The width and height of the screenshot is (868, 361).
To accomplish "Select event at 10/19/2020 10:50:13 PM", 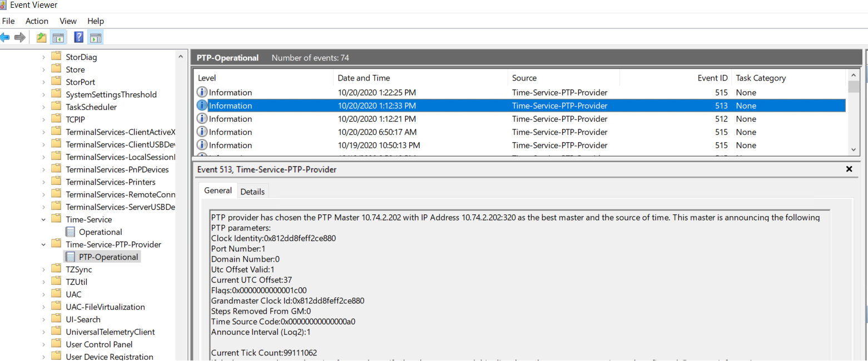I will tap(520, 145).
